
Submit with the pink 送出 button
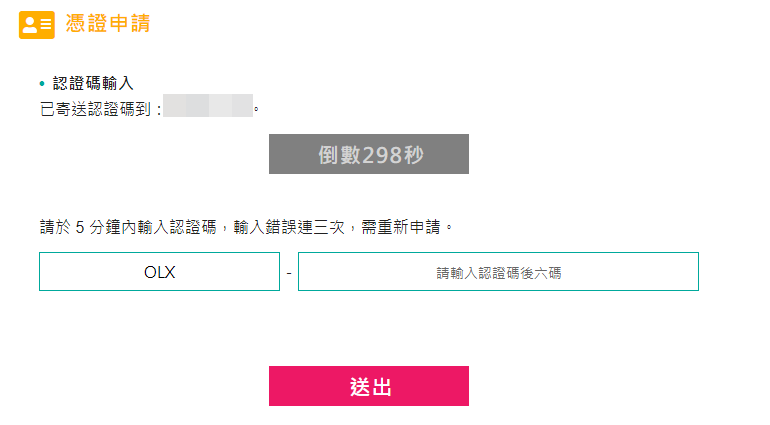point(369,386)
